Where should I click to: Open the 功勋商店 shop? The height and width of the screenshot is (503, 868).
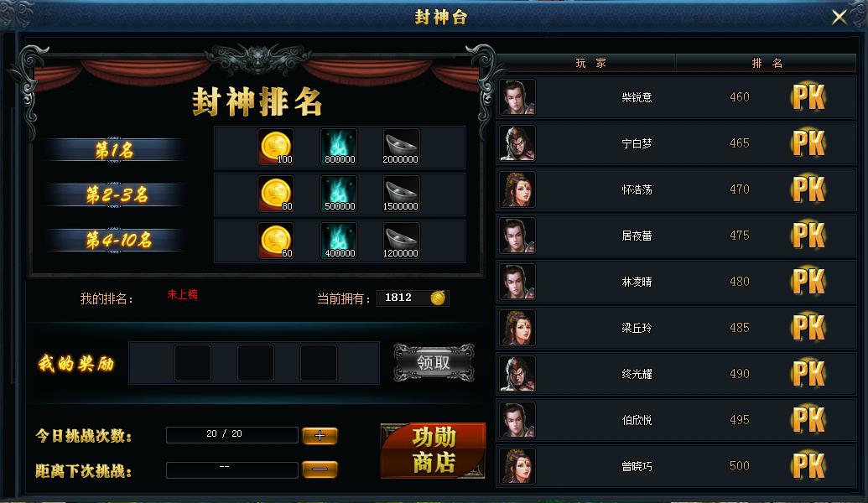pos(433,450)
